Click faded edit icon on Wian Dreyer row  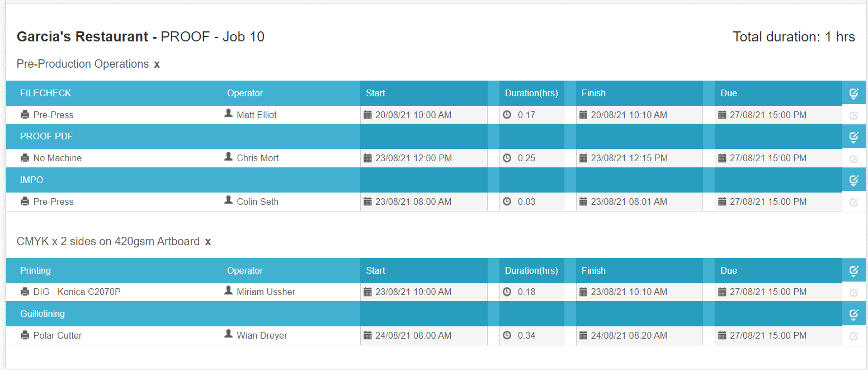[x=853, y=336]
